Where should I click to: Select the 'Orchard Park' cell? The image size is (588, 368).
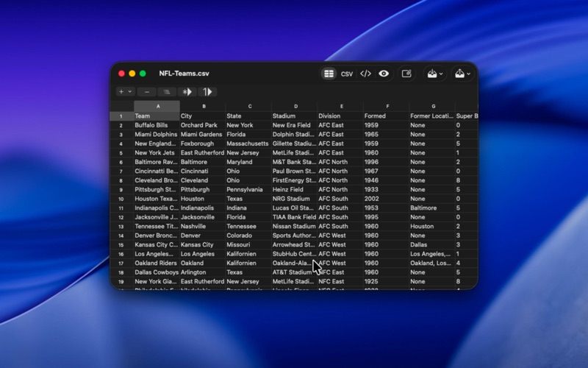point(203,125)
